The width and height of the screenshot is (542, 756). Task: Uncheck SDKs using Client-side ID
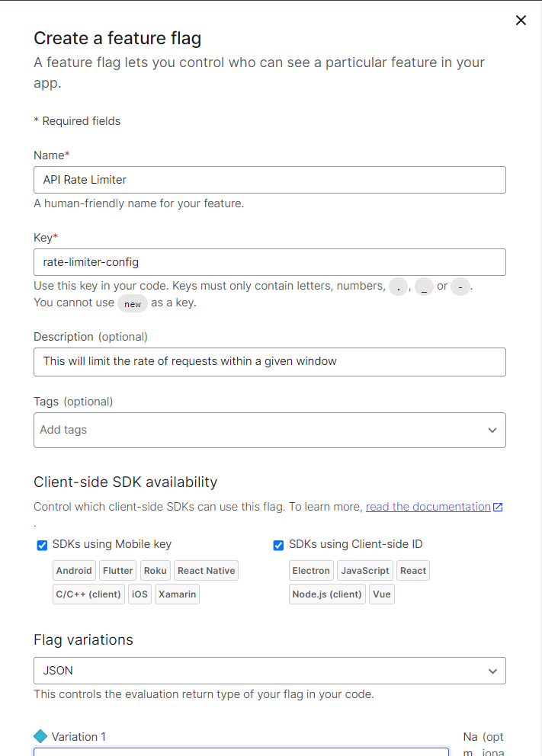(x=278, y=546)
